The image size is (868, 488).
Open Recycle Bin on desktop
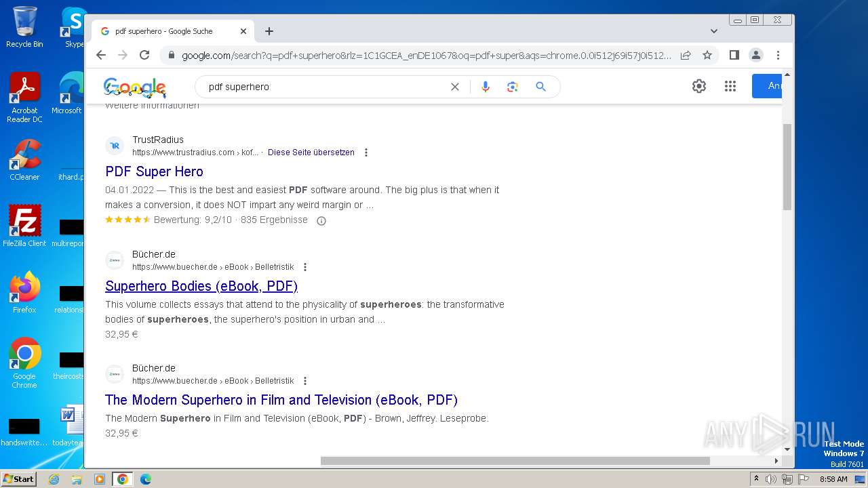click(24, 27)
